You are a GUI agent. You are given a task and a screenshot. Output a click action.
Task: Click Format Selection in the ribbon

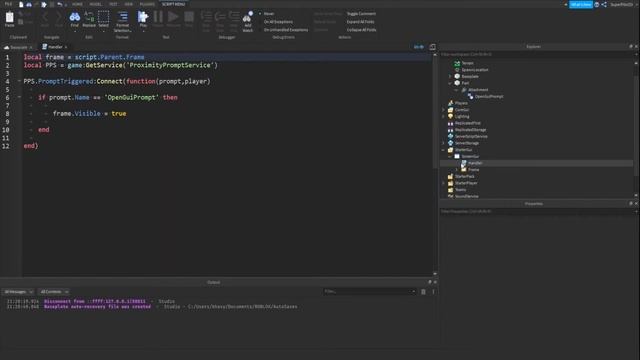[x=122, y=21]
